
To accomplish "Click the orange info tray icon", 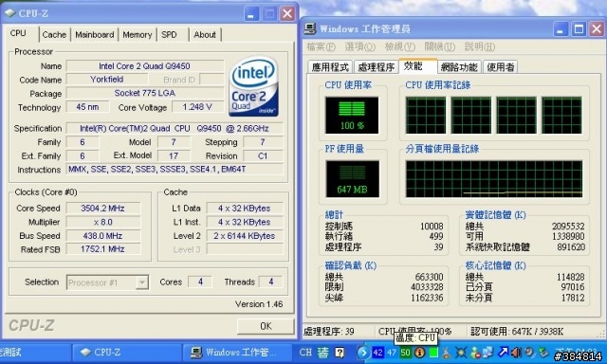I will coord(419,353).
